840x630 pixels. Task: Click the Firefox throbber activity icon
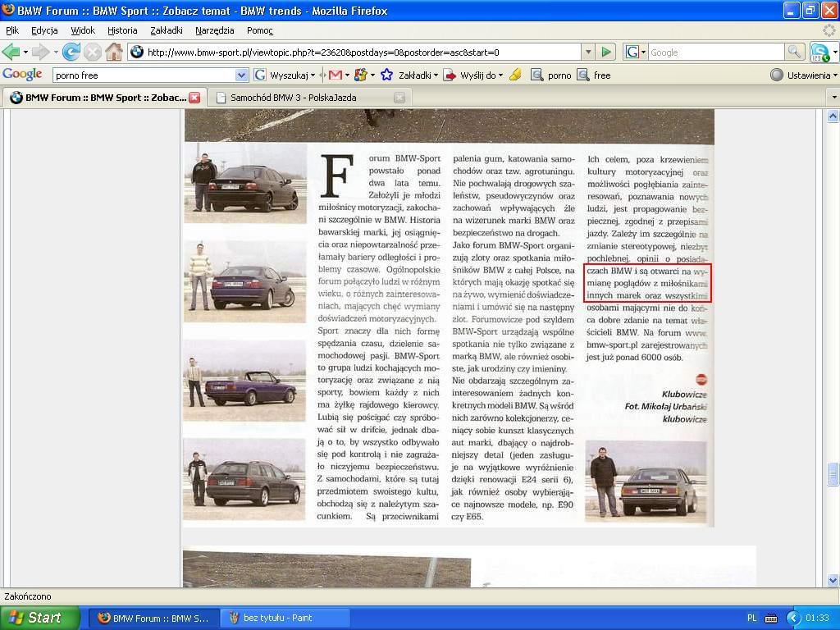829,30
